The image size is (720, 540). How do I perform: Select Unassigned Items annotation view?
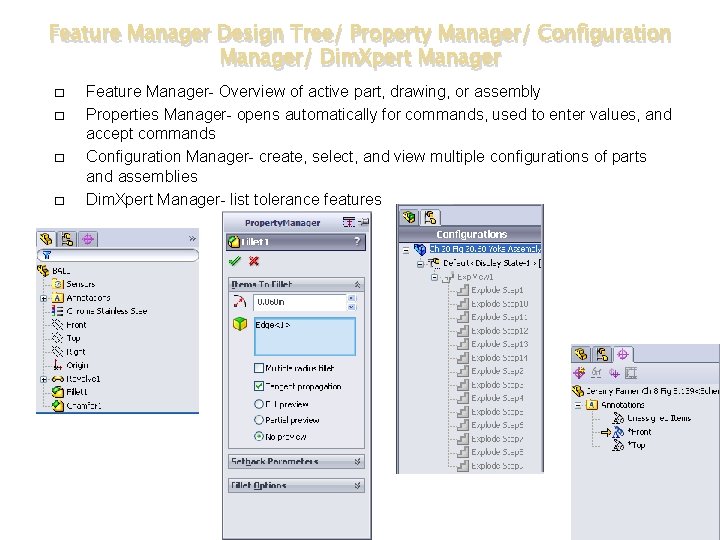coord(652,418)
